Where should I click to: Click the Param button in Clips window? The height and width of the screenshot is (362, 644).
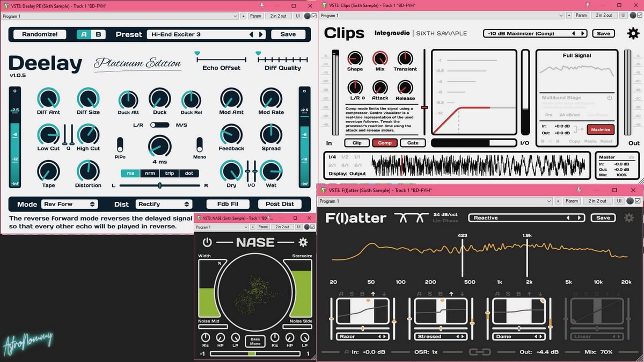point(581,16)
